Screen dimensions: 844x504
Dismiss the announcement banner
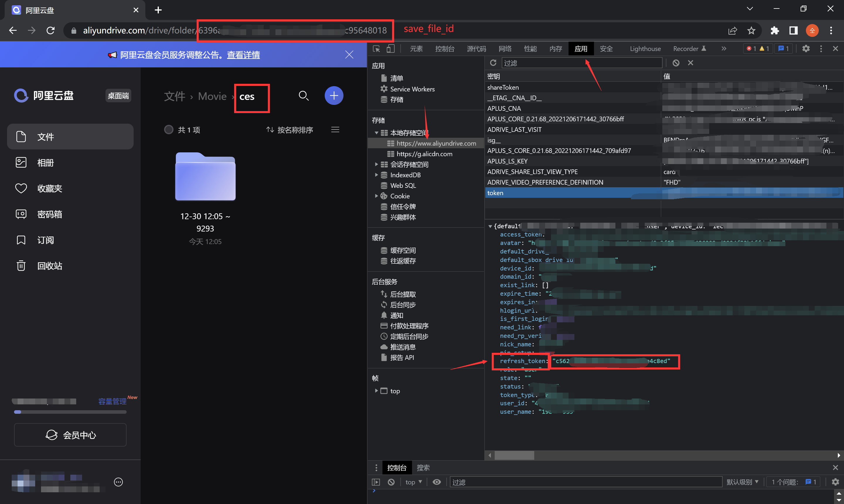349,55
